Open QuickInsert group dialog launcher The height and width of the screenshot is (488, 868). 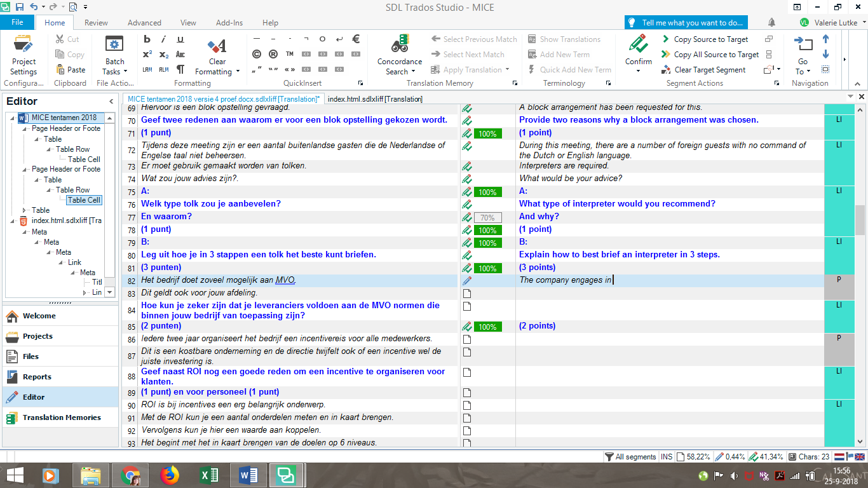click(361, 83)
